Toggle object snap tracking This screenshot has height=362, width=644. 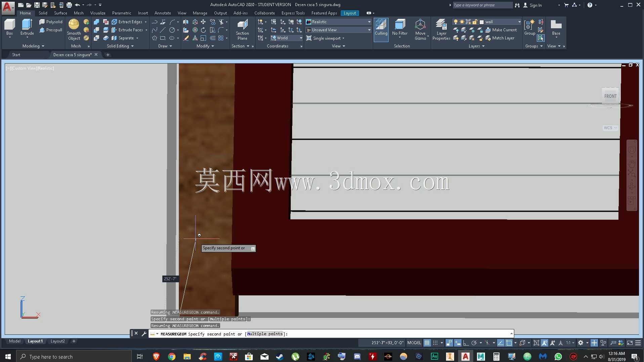500,343
